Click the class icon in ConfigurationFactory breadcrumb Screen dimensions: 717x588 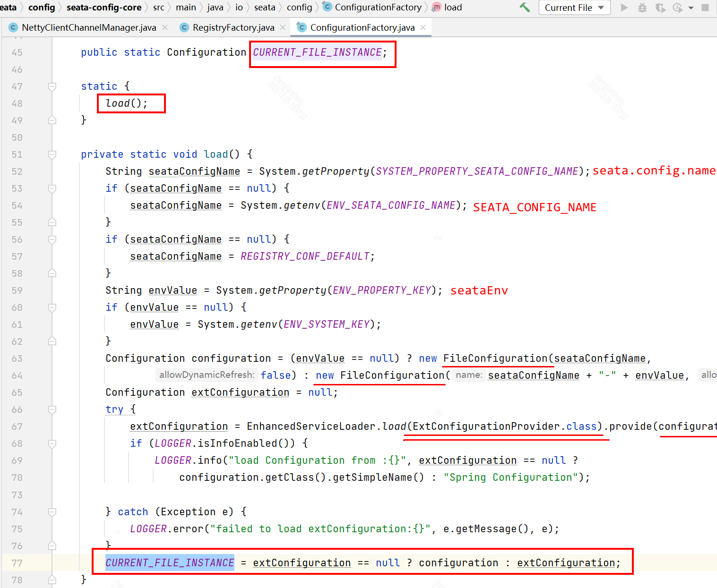pos(327,7)
